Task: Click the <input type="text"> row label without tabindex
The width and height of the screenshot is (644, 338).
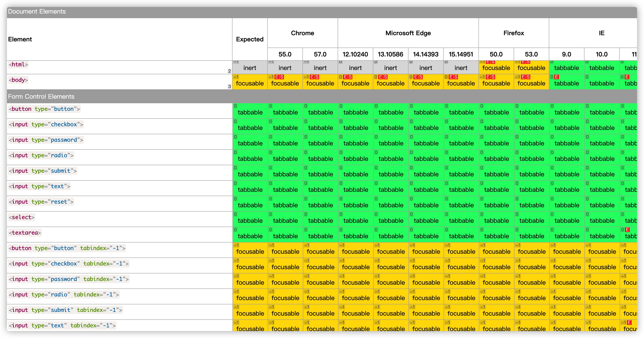Action: point(39,187)
